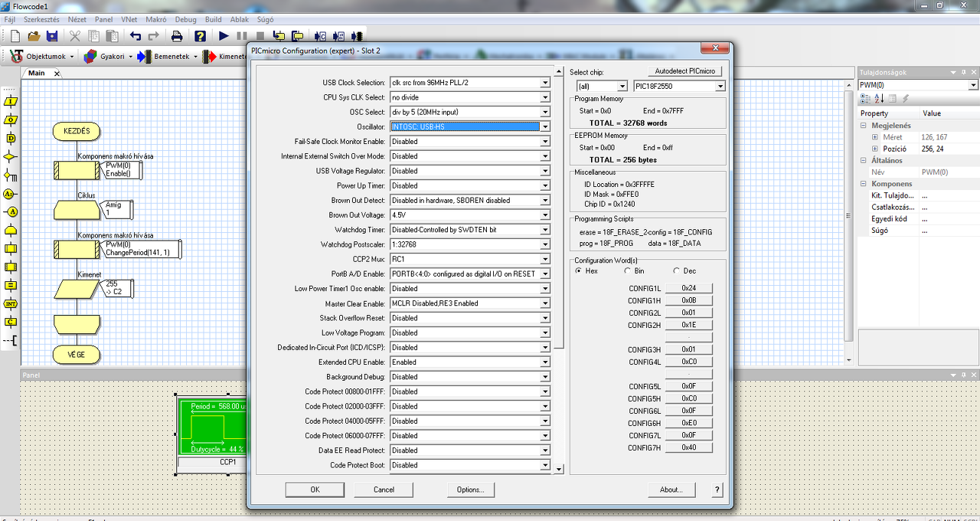Open file with the folder icon
Screen dimensions: 980x521
click(34, 36)
